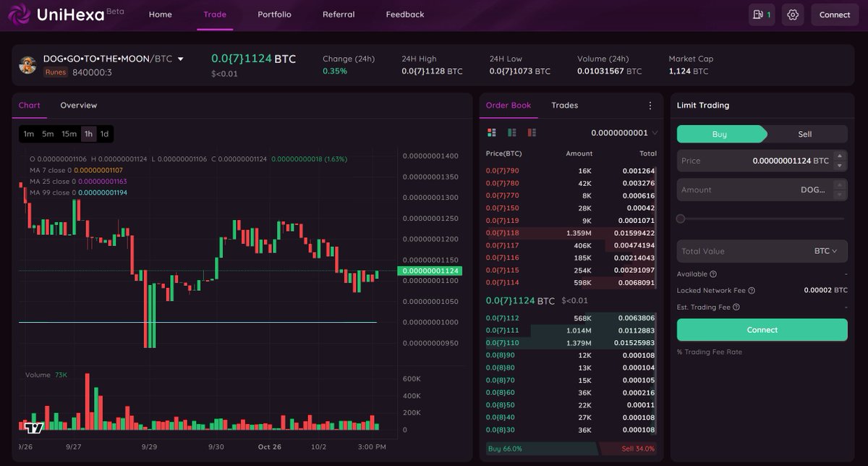
Task: Show bids-only order book view icon
Action: pos(512,132)
